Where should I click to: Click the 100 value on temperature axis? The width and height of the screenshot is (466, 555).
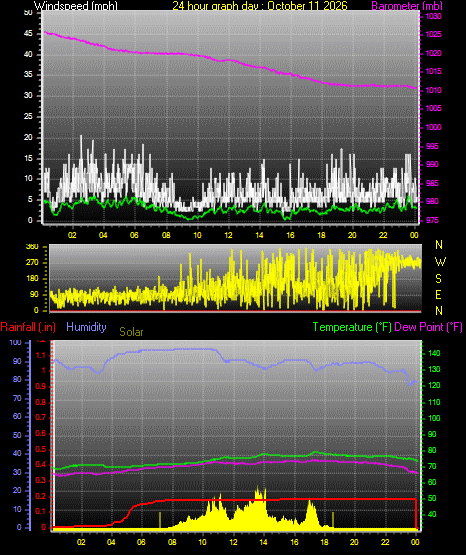pyautogui.click(x=434, y=418)
